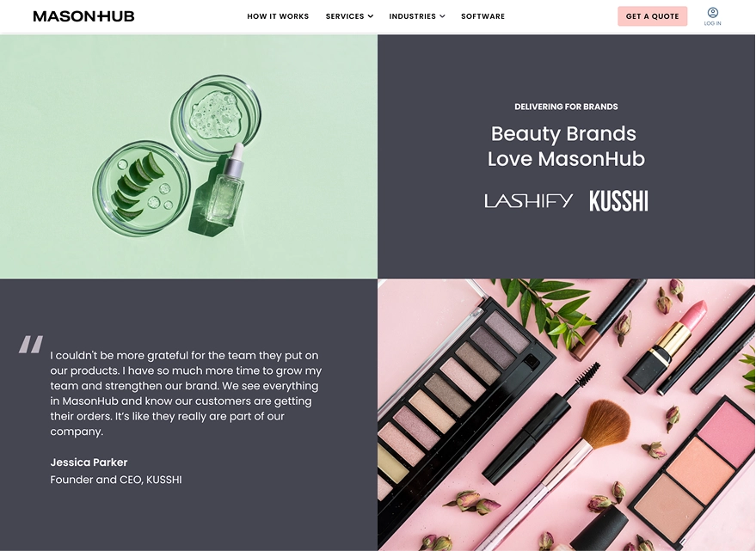
Task: Click the Delivering For Brands label
Action: pos(566,107)
